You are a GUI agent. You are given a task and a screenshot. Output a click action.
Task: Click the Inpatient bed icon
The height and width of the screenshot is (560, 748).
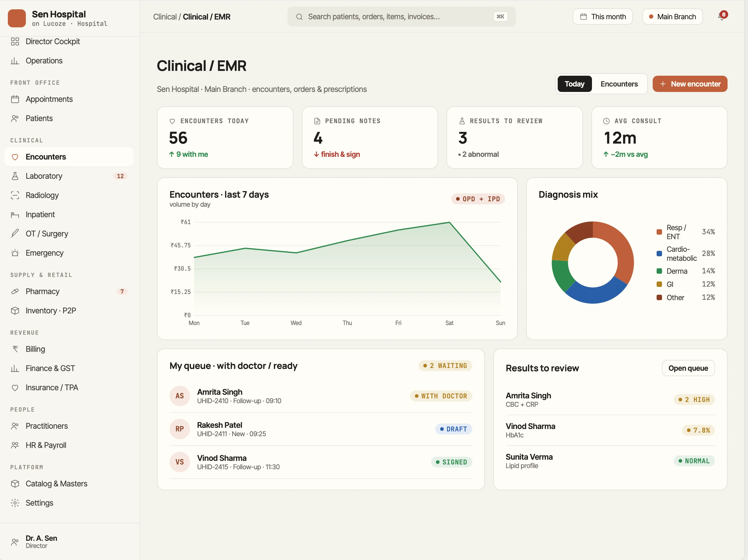(x=15, y=215)
